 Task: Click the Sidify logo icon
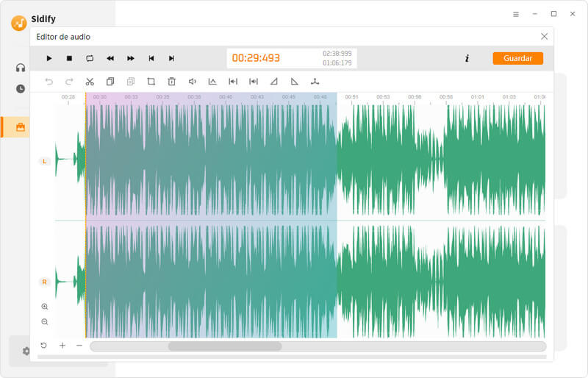[x=19, y=23]
